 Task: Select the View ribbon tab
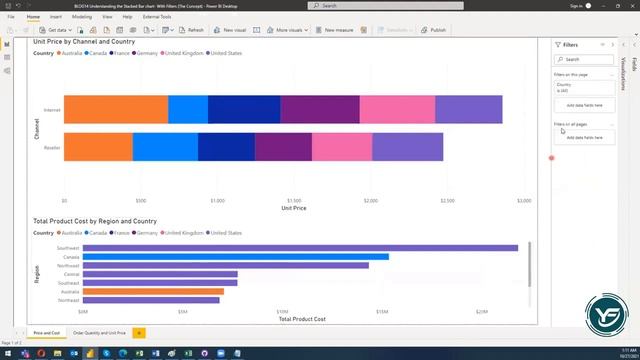(x=107, y=17)
